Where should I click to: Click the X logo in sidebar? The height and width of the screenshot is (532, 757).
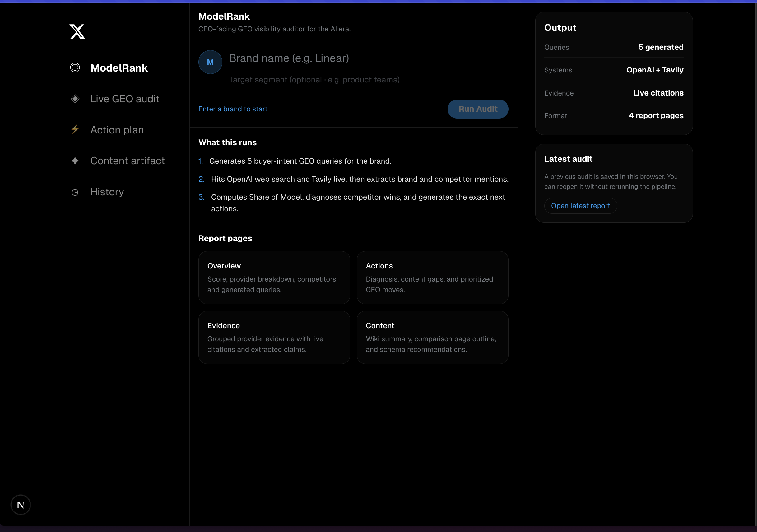[x=77, y=31]
